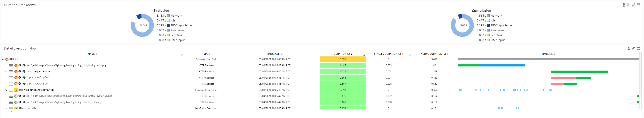Open pencil edit for Detail Execution Flow

(633, 48)
